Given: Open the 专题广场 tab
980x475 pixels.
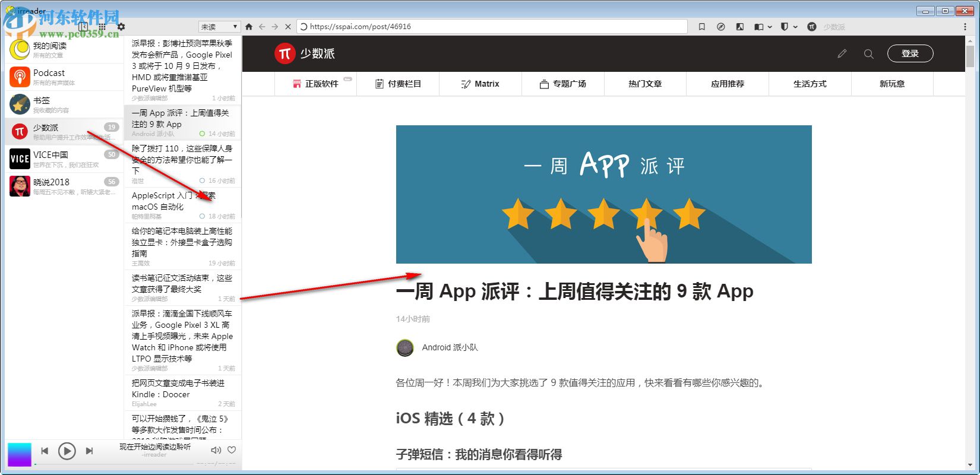Looking at the screenshot, I should (x=563, y=84).
